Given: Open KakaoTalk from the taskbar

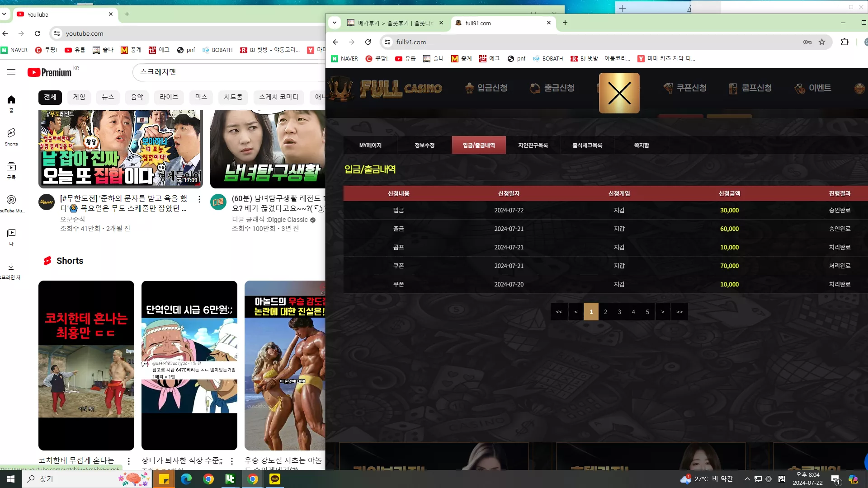Looking at the screenshot, I should (x=275, y=479).
